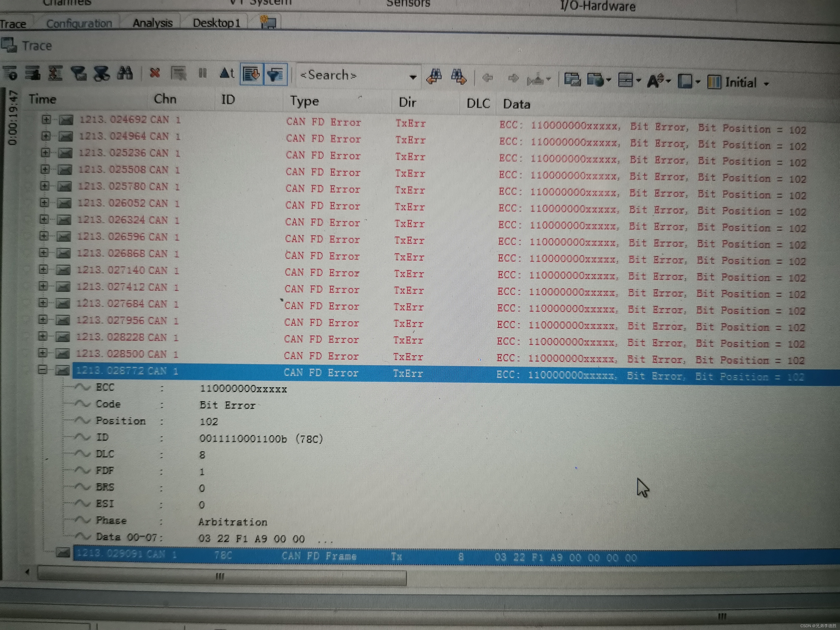The height and width of the screenshot is (630, 840).
Task: Click the red X clear trace icon
Action: pyautogui.click(x=155, y=73)
